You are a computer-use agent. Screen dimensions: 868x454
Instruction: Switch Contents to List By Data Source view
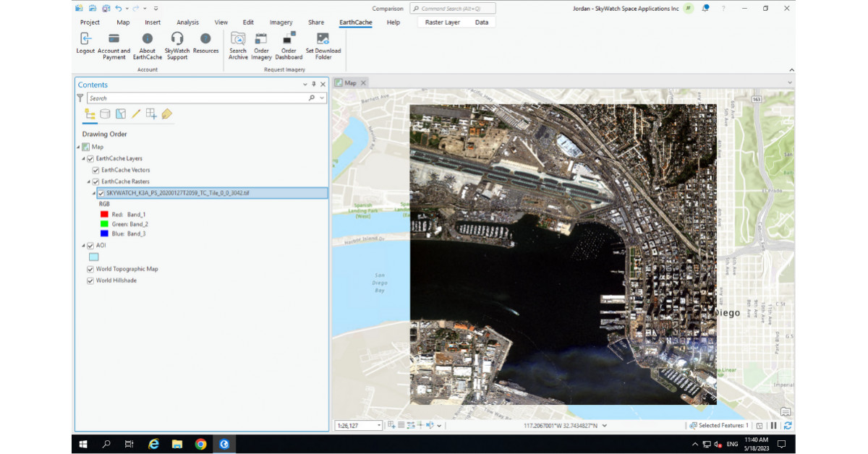pyautogui.click(x=105, y=113)
